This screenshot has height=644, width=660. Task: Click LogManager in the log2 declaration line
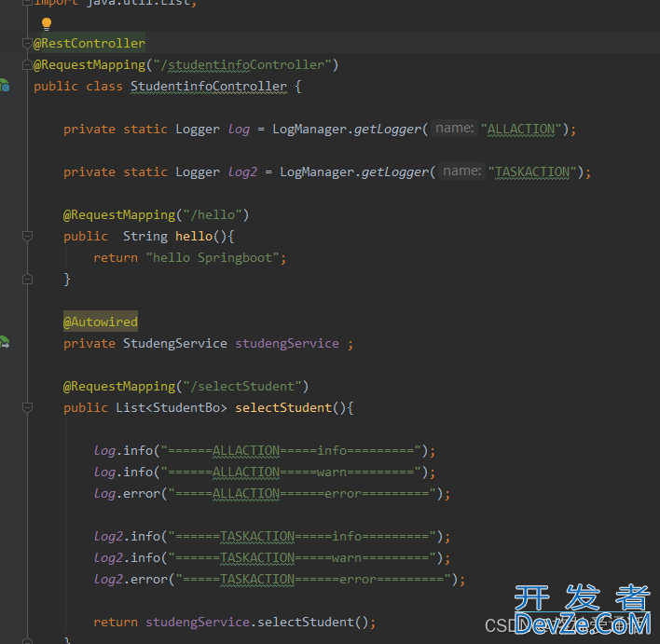(317, 171)
